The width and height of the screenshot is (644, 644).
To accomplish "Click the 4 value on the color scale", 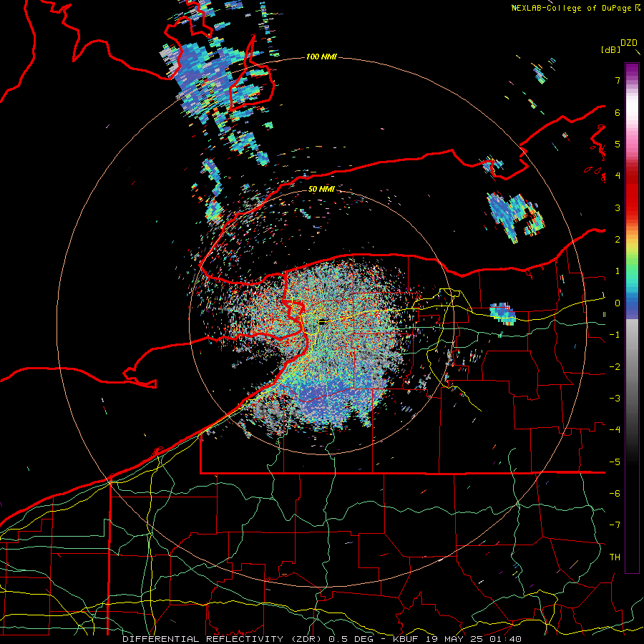I will 618,176.
